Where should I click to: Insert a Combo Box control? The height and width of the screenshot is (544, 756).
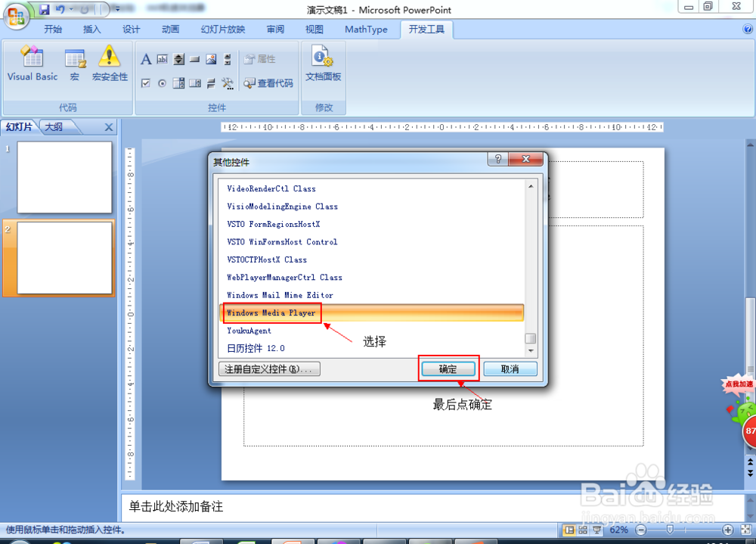179,83
